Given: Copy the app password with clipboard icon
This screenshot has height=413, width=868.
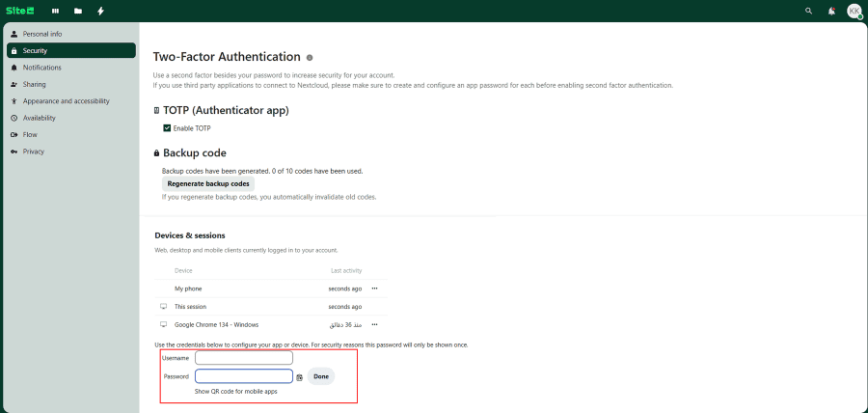Looking at the screenshot, I should (x=300, y=377).
